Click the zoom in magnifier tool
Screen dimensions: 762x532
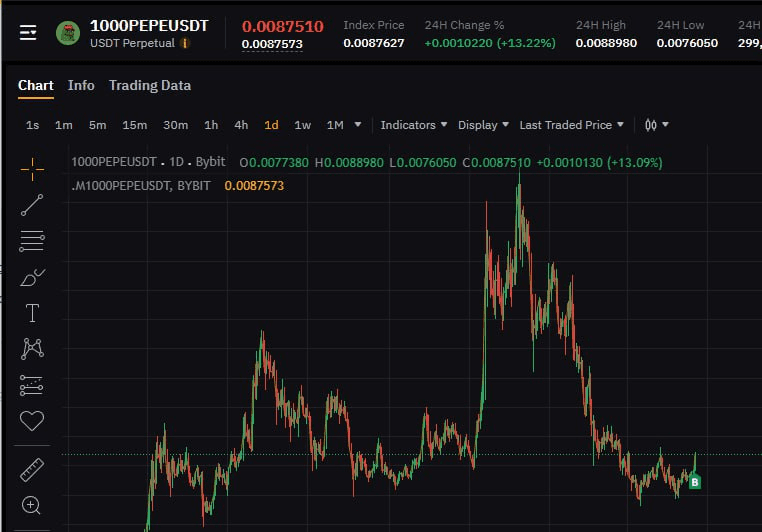[32, 505]
